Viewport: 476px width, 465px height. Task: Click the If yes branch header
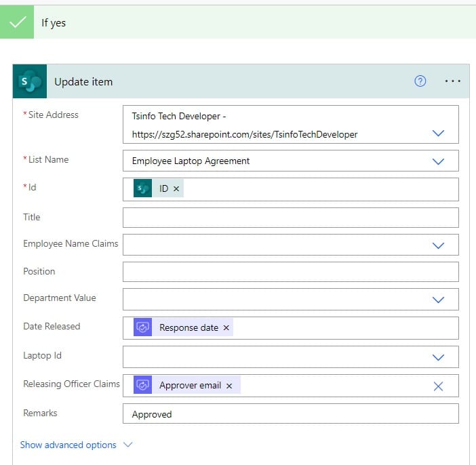[x=238, y=22]
